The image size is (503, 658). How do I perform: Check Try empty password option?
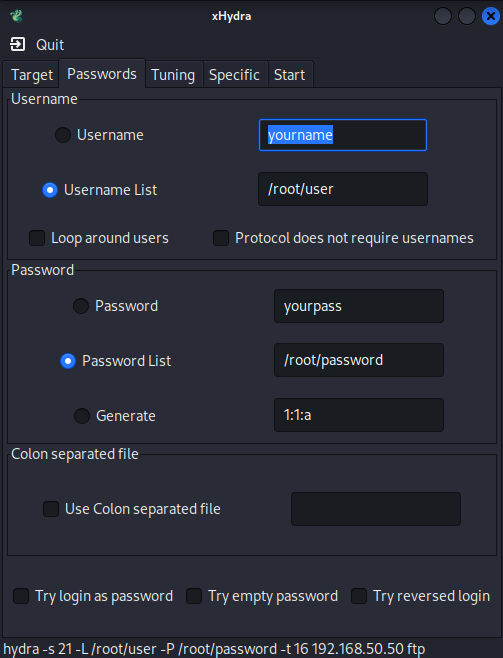194,596
